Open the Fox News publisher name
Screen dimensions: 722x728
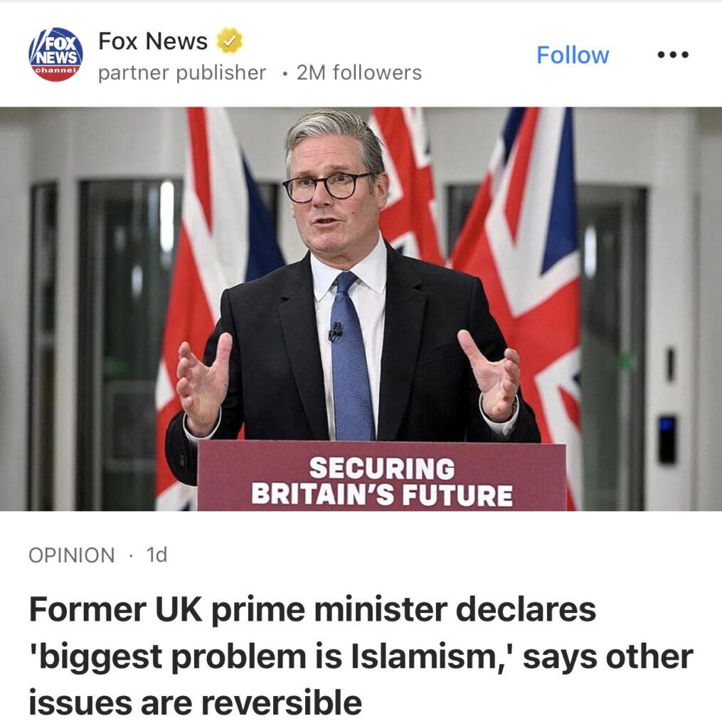[x=153, y=41]
